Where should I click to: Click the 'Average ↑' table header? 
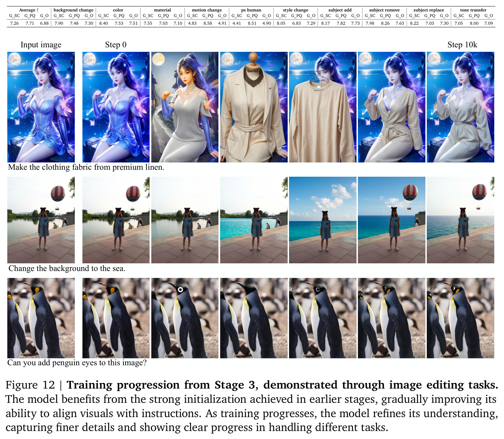tap(29, 10)
